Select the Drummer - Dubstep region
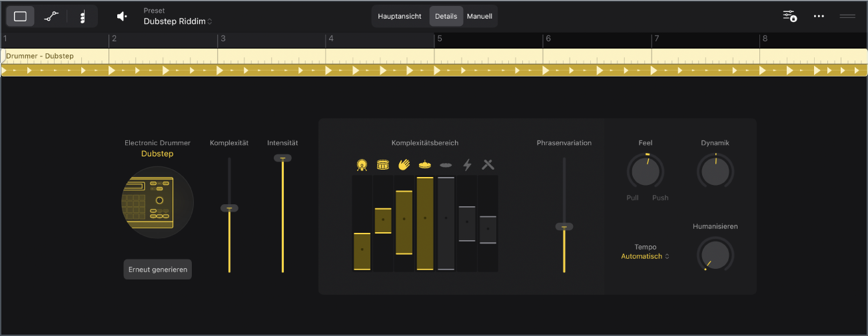This screenshot has width=868, height=336. pos(434,63)
